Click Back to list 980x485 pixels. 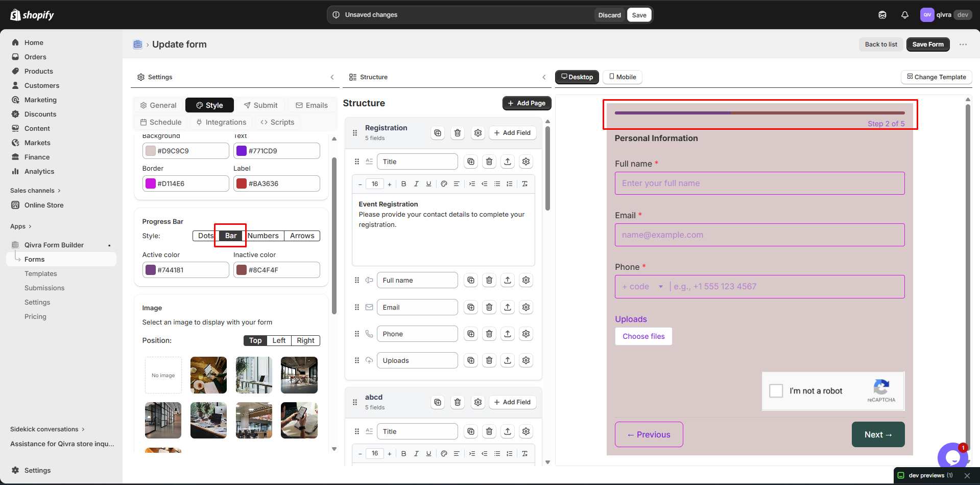881,44
